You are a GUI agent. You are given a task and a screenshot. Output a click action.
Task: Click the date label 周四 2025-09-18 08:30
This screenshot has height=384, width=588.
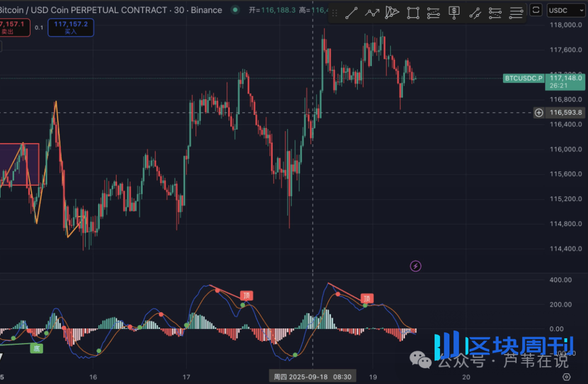[313, 376]
